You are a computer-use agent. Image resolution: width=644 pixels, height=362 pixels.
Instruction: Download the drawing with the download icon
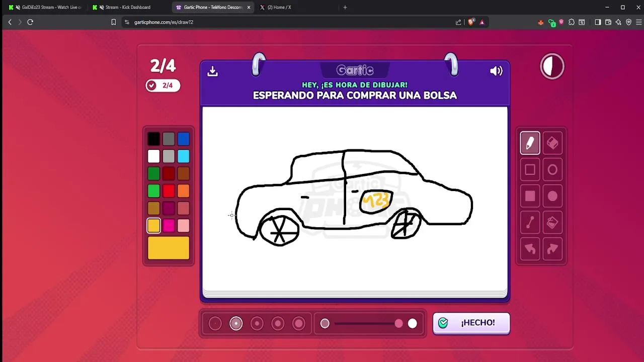tap(212, 71)
